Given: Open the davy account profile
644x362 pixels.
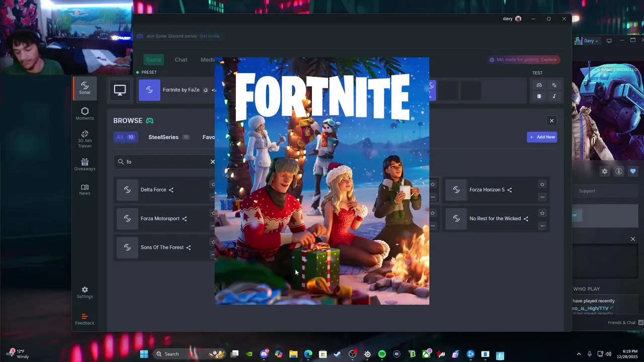Looking at the screenshot, I should point(512,19).
